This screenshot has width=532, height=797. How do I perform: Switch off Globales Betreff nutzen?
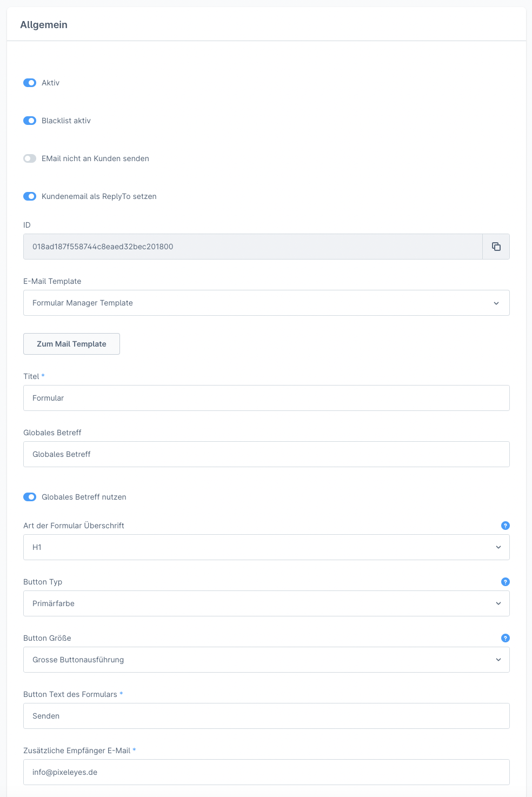(30, 497)
